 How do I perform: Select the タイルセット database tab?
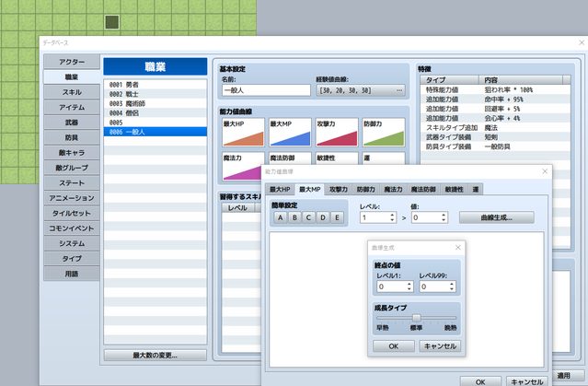[72, 214]
